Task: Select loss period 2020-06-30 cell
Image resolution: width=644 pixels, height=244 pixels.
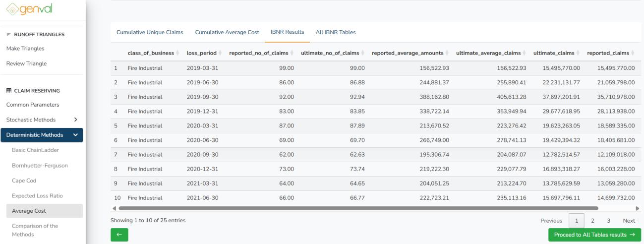Action: 202,140
